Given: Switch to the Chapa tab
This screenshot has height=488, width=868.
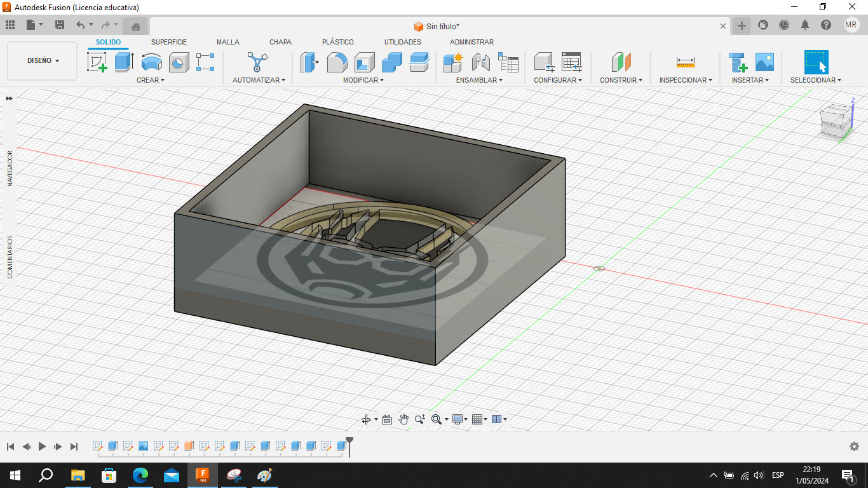Looking at the screenshot, I should coord(280,42).
